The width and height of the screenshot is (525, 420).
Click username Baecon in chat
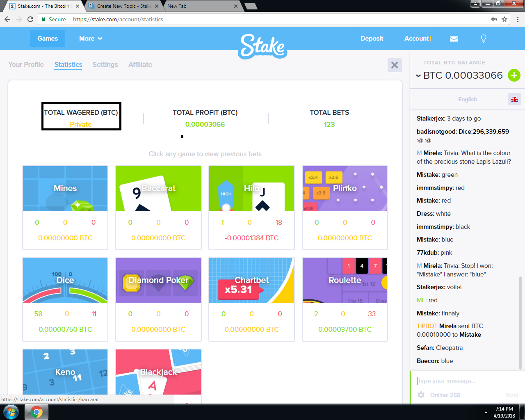[x=428, y=361]
